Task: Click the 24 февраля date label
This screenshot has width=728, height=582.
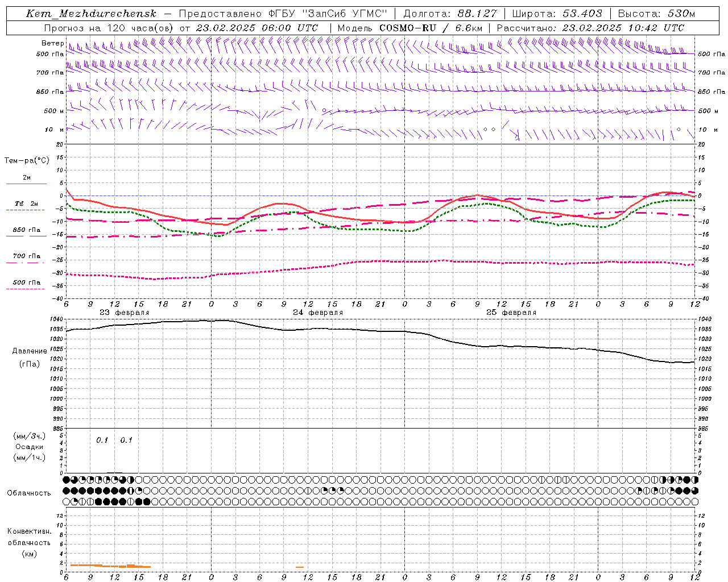Action: (x=318, y=313)
